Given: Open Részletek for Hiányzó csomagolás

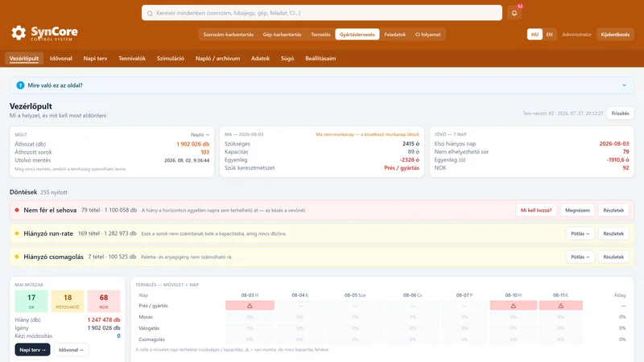Looking at the screenshot, I should tap(613, 257).
